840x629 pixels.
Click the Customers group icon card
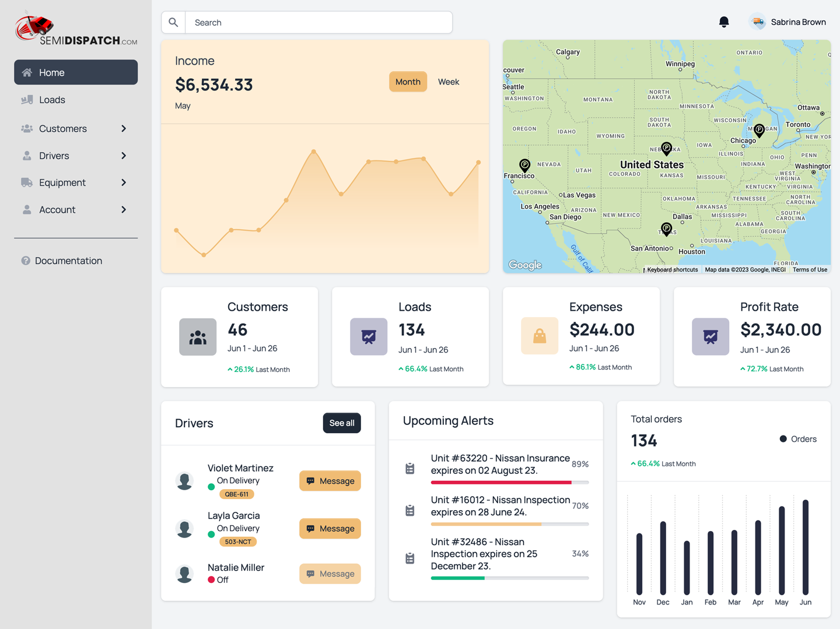click(x=198, y=337)
